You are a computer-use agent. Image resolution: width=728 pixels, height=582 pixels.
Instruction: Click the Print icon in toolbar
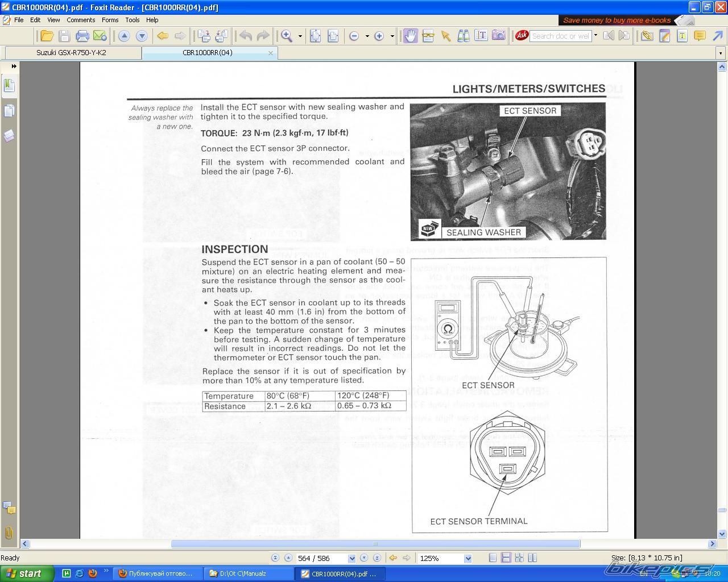(x=82, y=36)
